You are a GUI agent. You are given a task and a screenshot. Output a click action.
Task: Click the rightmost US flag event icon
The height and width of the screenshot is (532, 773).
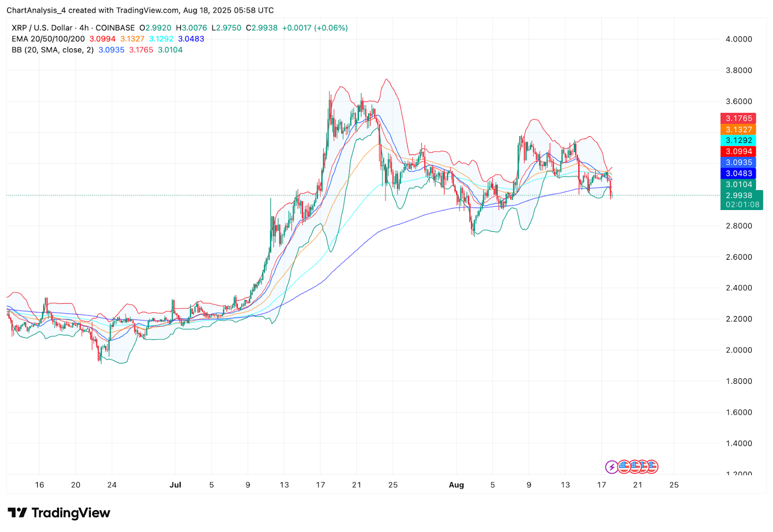click(652, 467)
